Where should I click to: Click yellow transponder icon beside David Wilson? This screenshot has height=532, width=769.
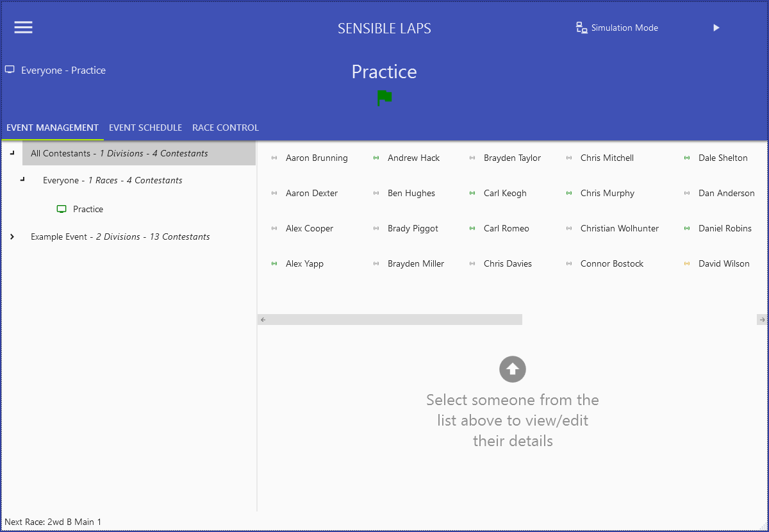coord(687,263)
